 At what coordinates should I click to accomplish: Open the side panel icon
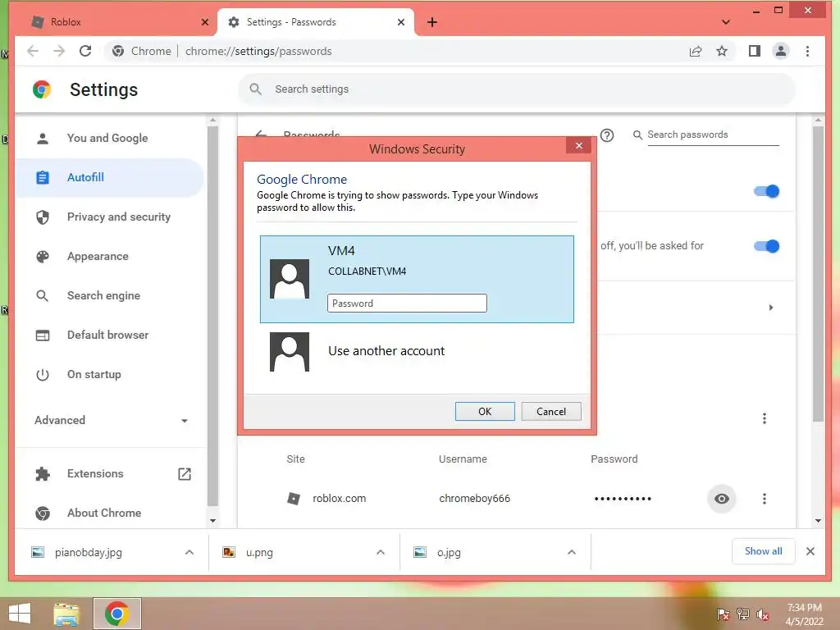pyautogui.click(x=755, y=51)
